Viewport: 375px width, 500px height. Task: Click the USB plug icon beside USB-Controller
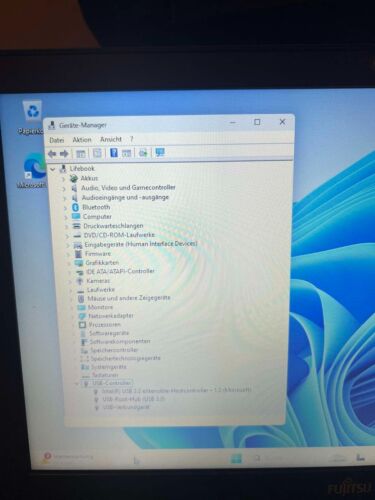86,384
